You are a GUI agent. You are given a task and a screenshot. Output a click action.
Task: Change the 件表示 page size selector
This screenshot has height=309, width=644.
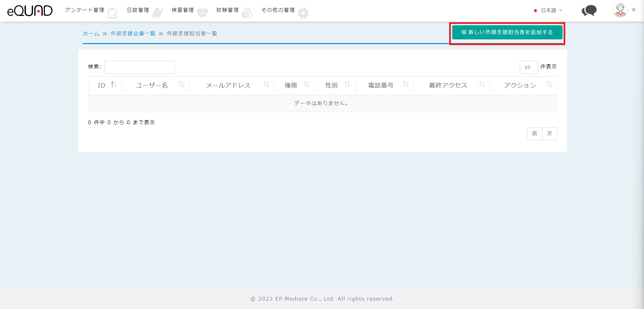pos(529,67)
